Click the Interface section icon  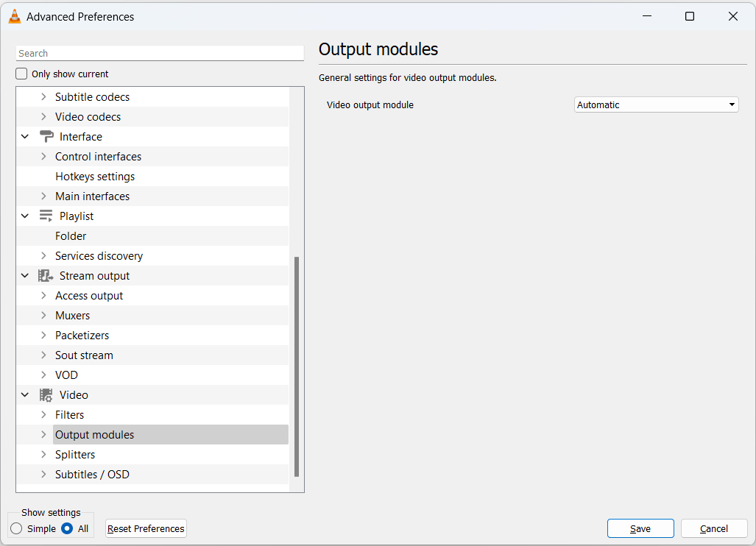[47, 136]
